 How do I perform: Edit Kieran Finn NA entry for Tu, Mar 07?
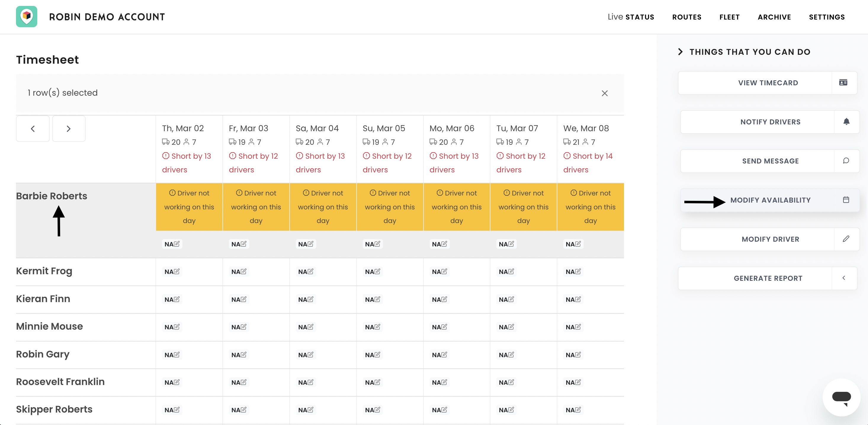[506, 299]
